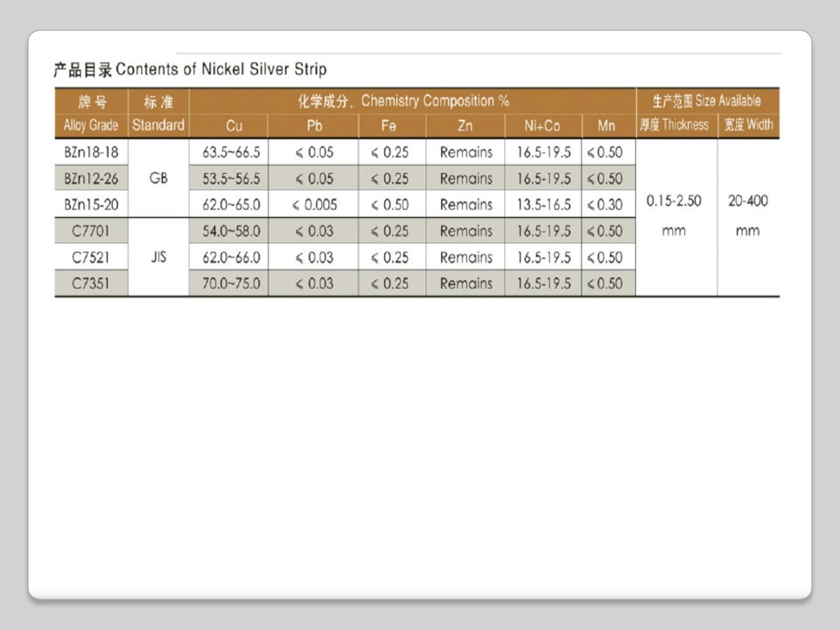Screen dimensions: 840x630
Task: Select the Alloy Grade column header
Action: pos(91,125)
